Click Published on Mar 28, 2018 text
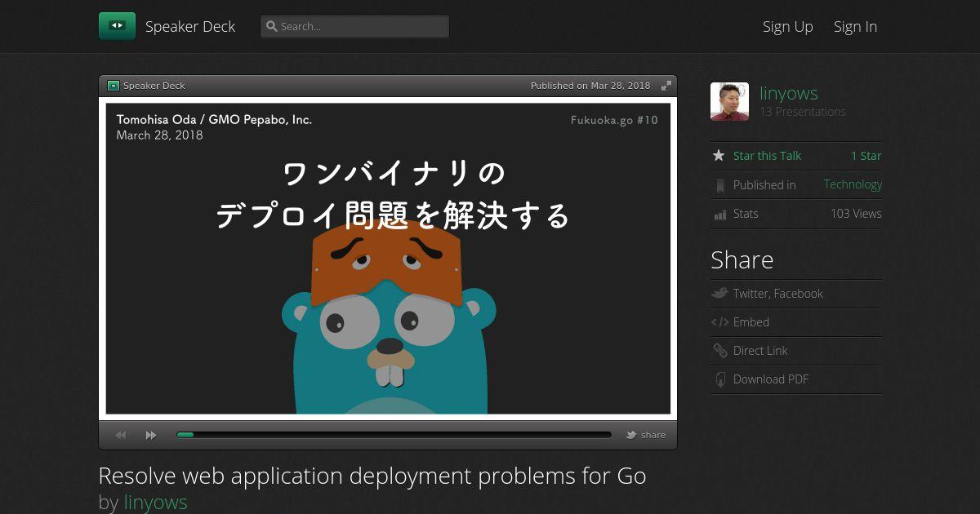This screenshot has height=514, width=980. click(590, 86)
